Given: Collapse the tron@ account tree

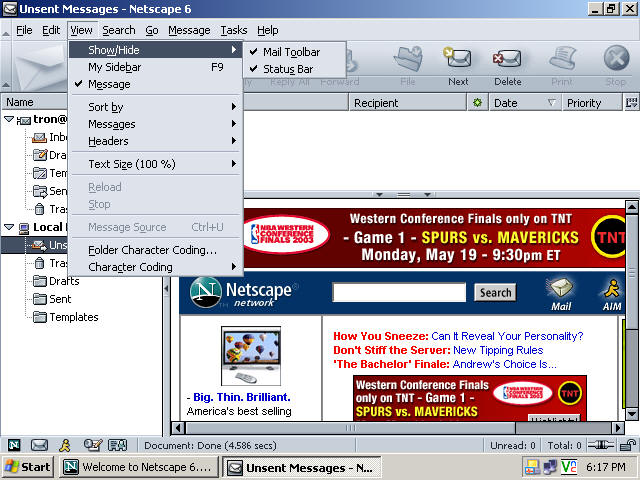Looking at the screenshot, I should tap(9, 119).
